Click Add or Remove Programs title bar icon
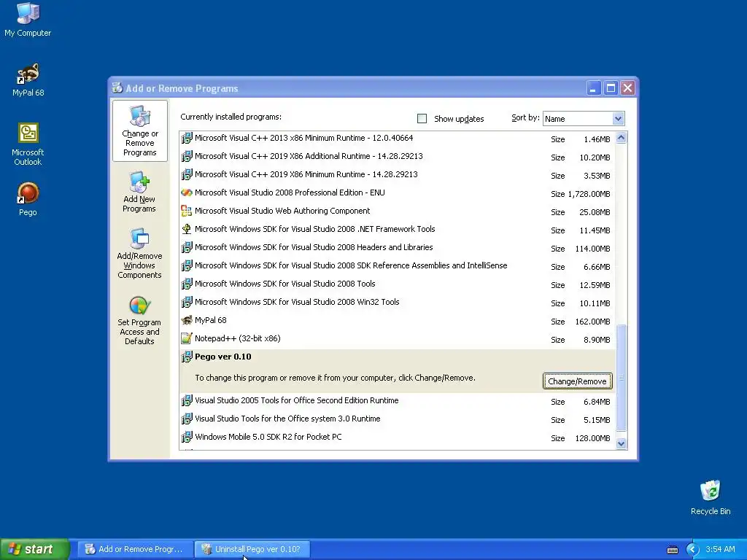The height and width of the screenshot is (560, 747). [117, 88]
